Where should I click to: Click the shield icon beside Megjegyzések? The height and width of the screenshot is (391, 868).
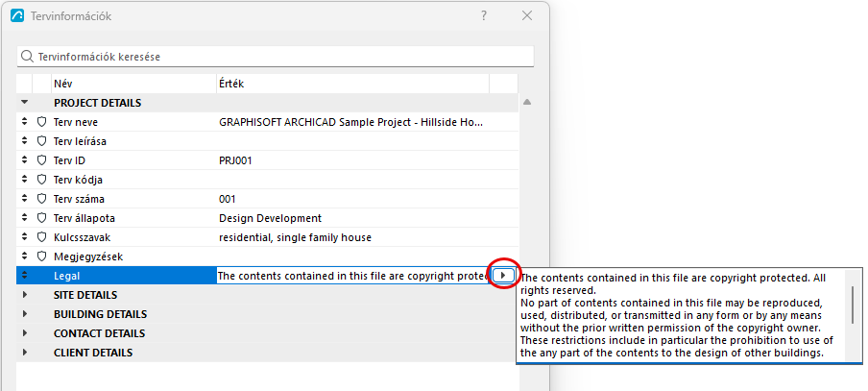tap(41, 257)
